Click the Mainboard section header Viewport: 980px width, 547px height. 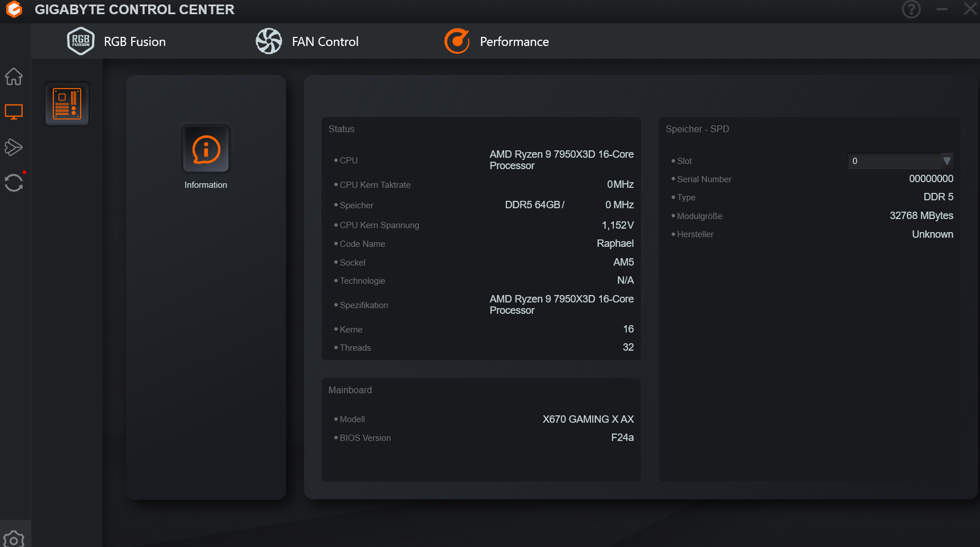pos(350,390)
